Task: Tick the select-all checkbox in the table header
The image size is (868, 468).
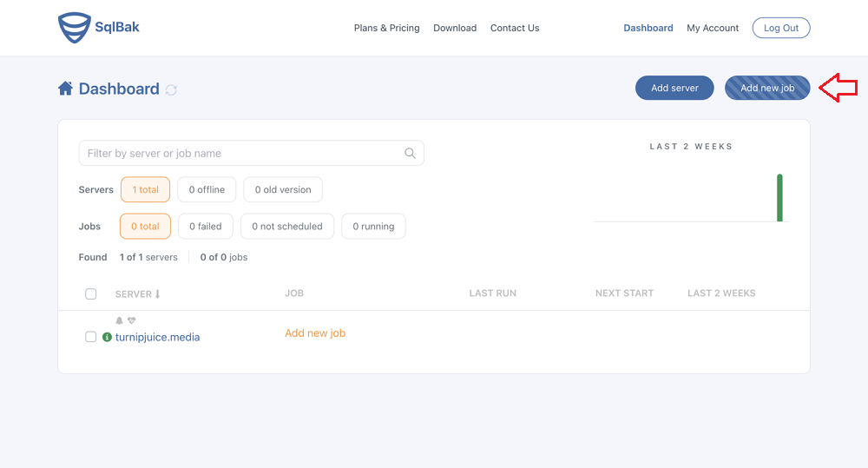Action: pos(91,294)
